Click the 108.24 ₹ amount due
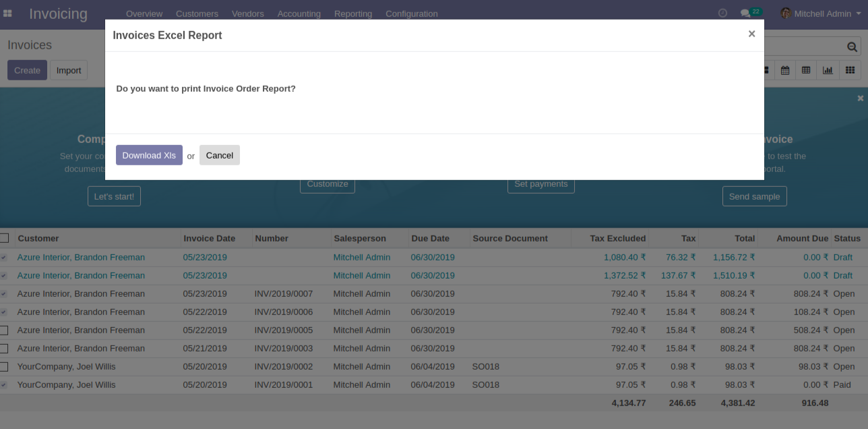This screenshot has height=429, width=868. coord(811,312)
